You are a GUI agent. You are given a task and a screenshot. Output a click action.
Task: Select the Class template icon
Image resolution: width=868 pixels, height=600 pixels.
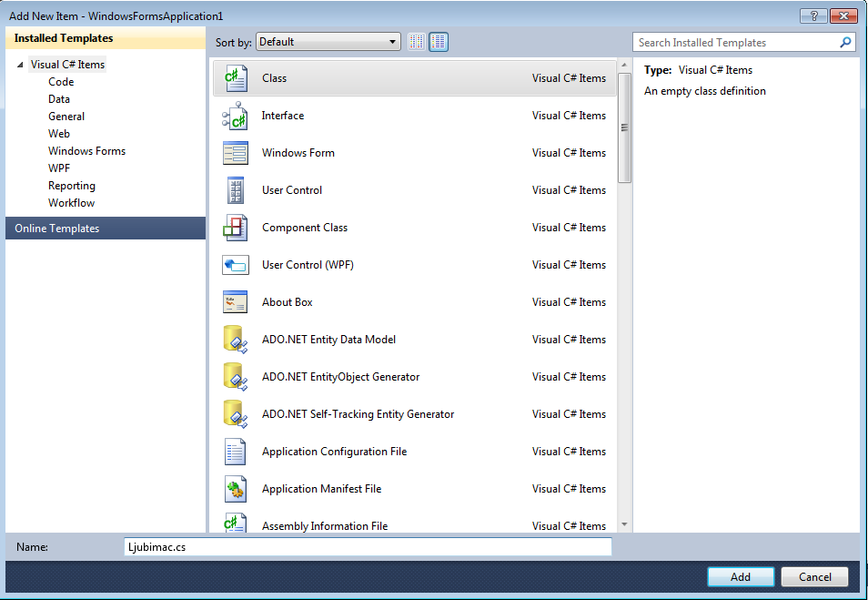(x=236, y=78)
